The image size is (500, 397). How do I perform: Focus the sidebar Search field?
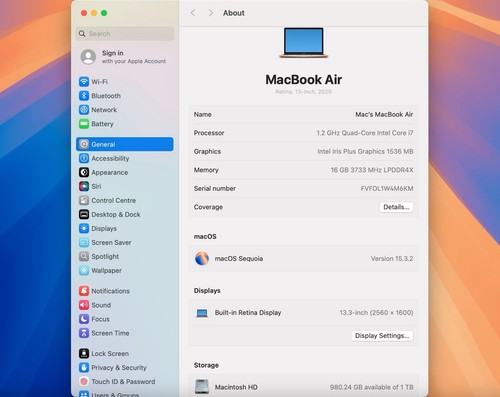tap(125, 34)
